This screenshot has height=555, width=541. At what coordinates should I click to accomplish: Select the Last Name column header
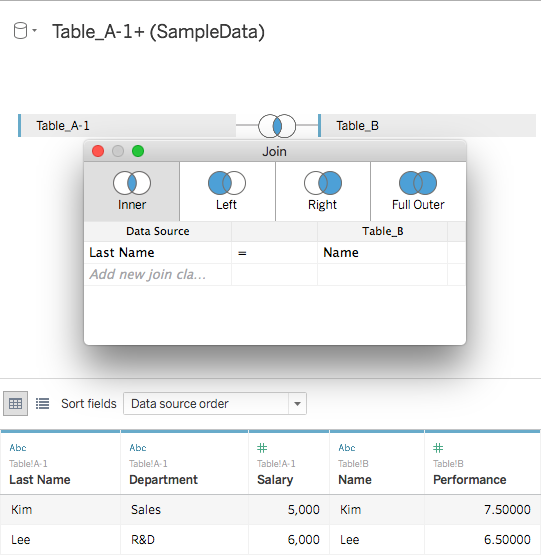[x=60, y=463]
